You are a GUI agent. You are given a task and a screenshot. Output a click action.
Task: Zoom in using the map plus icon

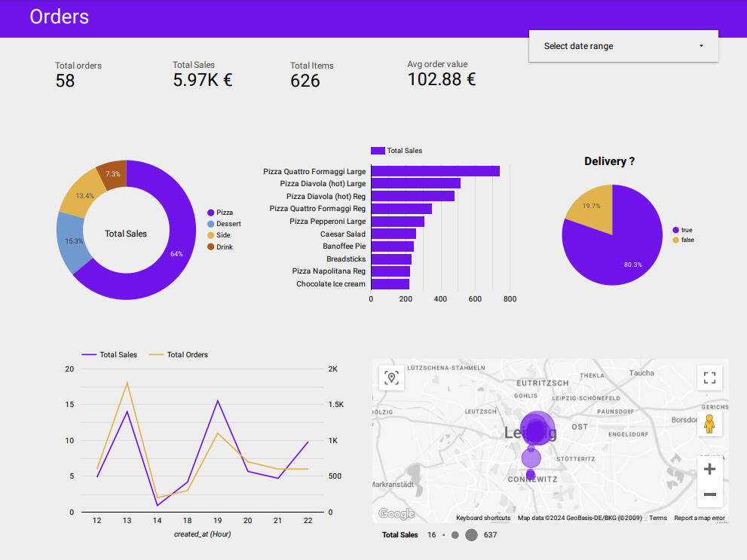[709, 468]
